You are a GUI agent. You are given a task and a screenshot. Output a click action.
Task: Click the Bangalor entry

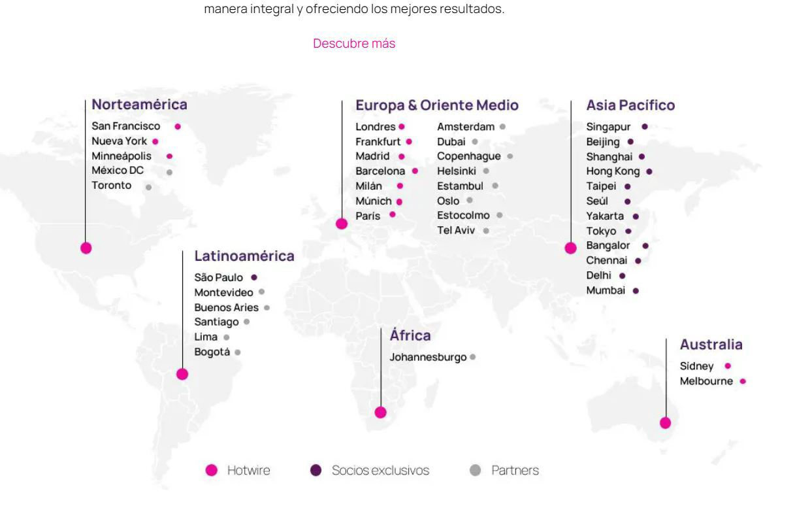608,245
